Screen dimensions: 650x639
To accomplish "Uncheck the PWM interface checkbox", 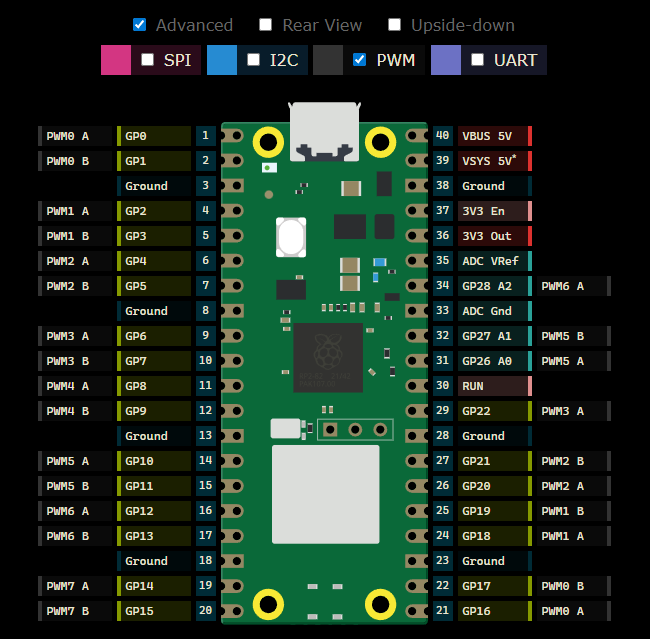I will (360, 60).
